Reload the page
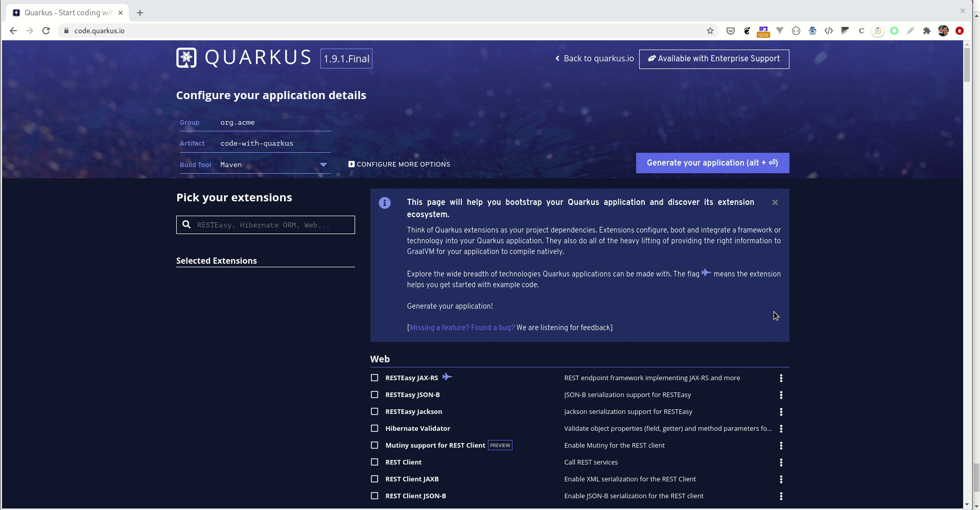Image resolution: width=980 pixels, height=510 pixels. click(46, 31)
